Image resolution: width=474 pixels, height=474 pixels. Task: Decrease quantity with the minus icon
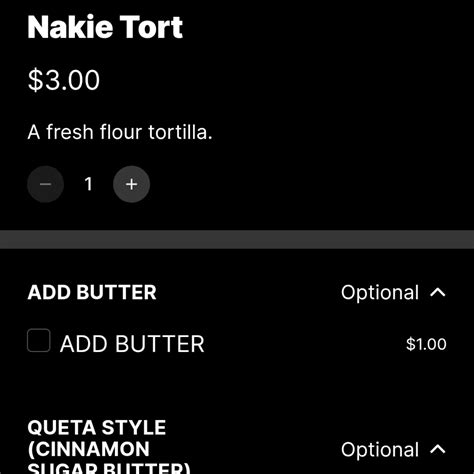coord(45,184)
